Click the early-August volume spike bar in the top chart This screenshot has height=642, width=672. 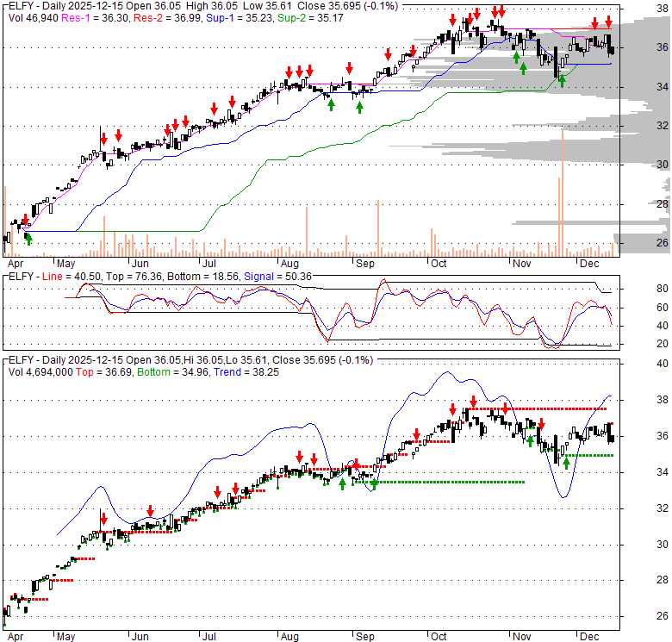click(307, 232)
